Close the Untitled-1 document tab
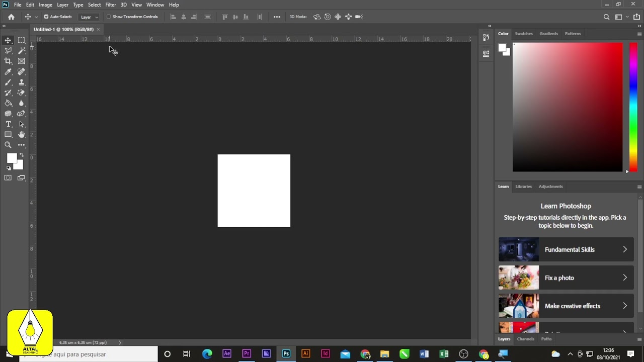The width and height of the screenshot is (644, 362). (98, 29)
